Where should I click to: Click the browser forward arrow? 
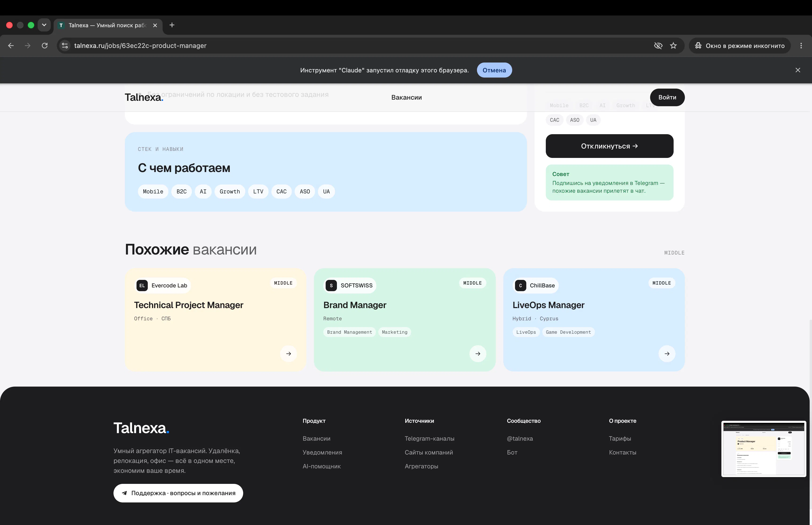click(27, 46)
